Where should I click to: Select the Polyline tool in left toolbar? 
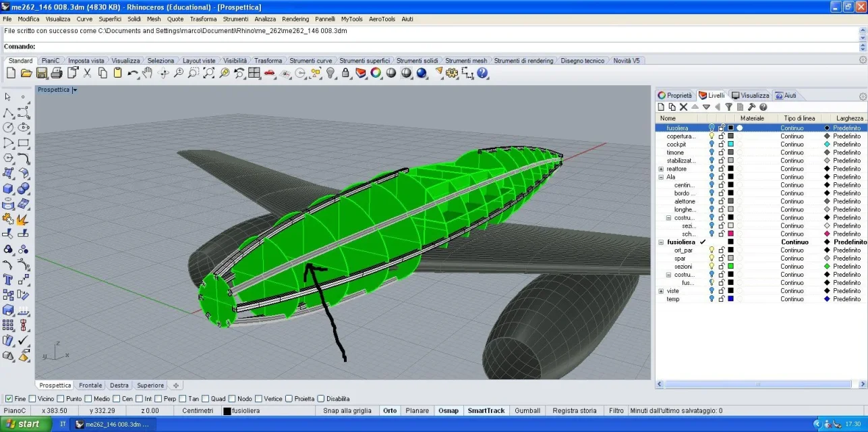point(8,113)
